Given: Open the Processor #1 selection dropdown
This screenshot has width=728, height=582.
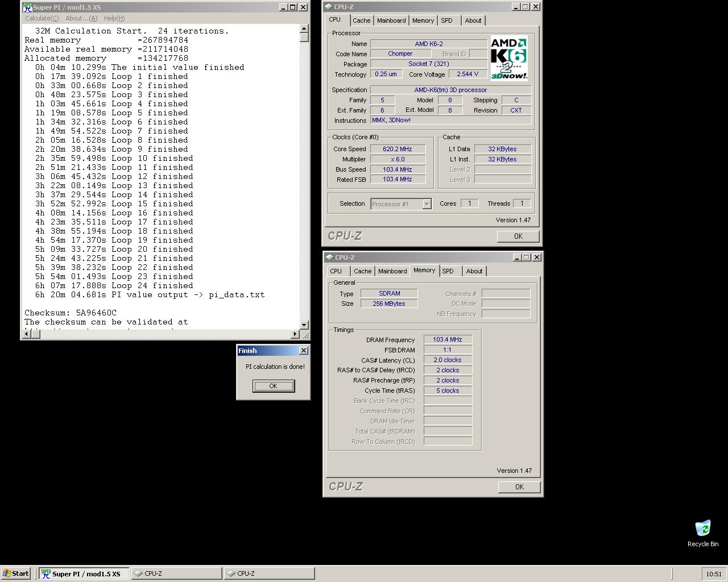Looking at the screenshot, I should point(401,204).
